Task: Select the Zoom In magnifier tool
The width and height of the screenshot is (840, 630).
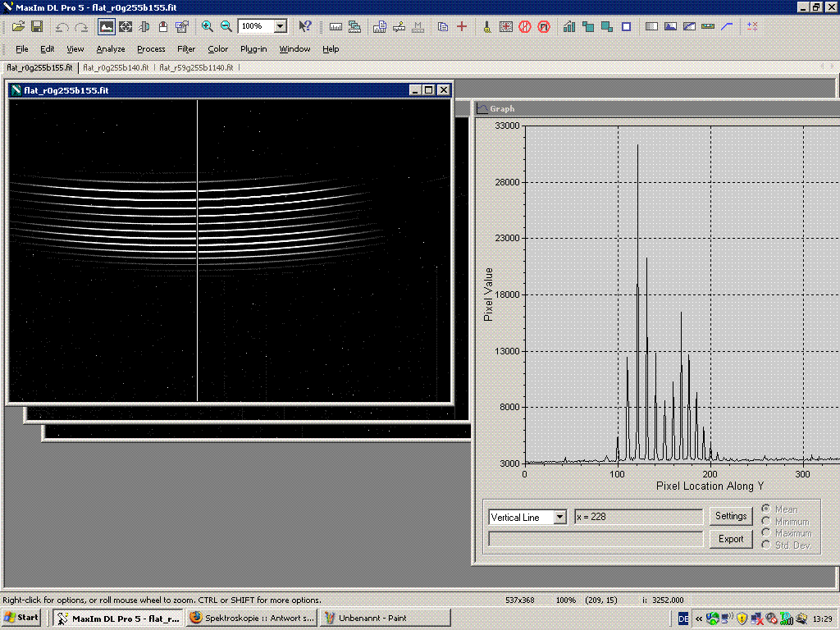Action: pos(206,25)
